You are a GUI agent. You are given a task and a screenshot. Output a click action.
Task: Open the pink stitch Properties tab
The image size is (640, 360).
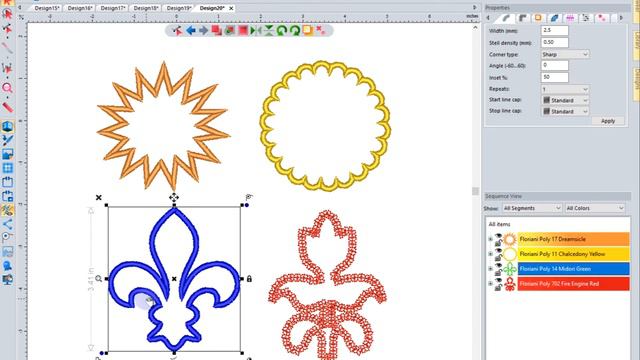(570, 18)
